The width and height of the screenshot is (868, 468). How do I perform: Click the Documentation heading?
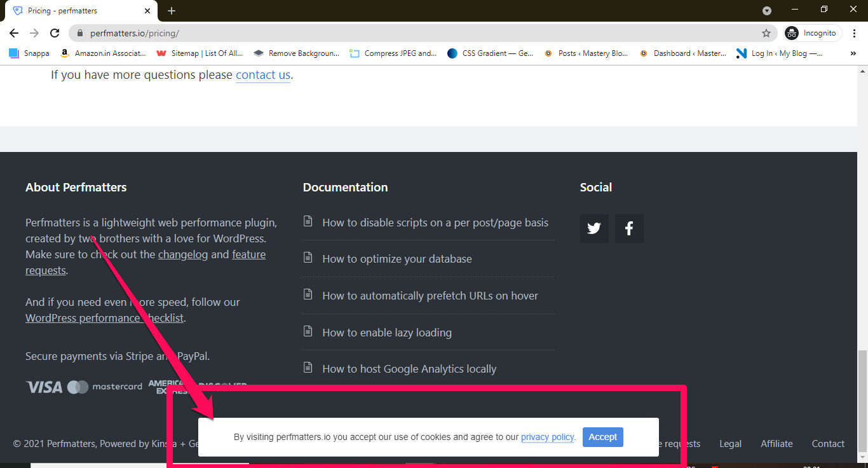[345, 188]
